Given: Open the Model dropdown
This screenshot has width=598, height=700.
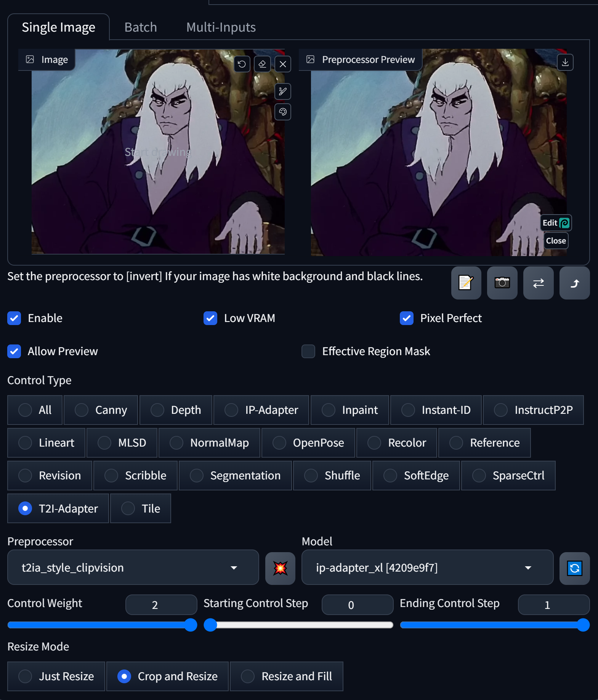Looking at the screenshot, I should 427,567.
